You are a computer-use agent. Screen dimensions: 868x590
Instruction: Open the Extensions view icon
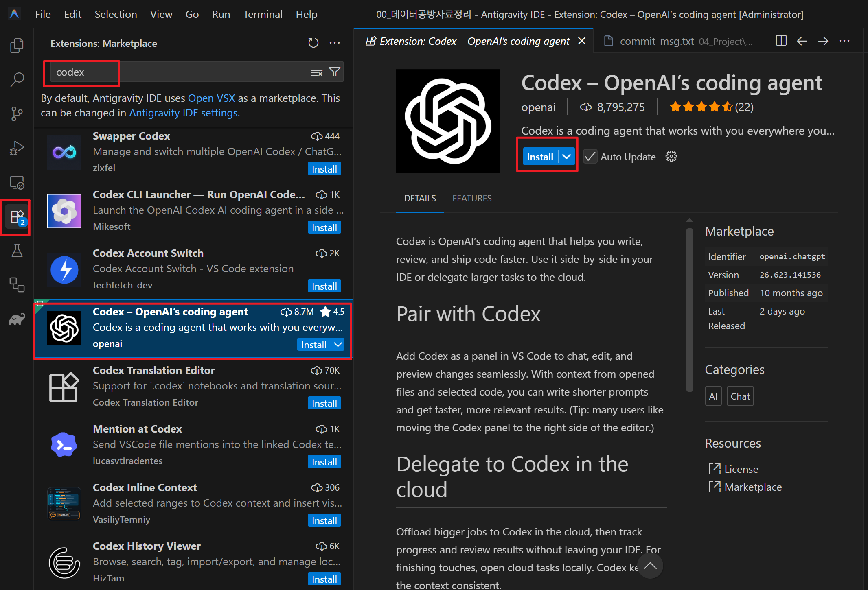coord(17,217)
